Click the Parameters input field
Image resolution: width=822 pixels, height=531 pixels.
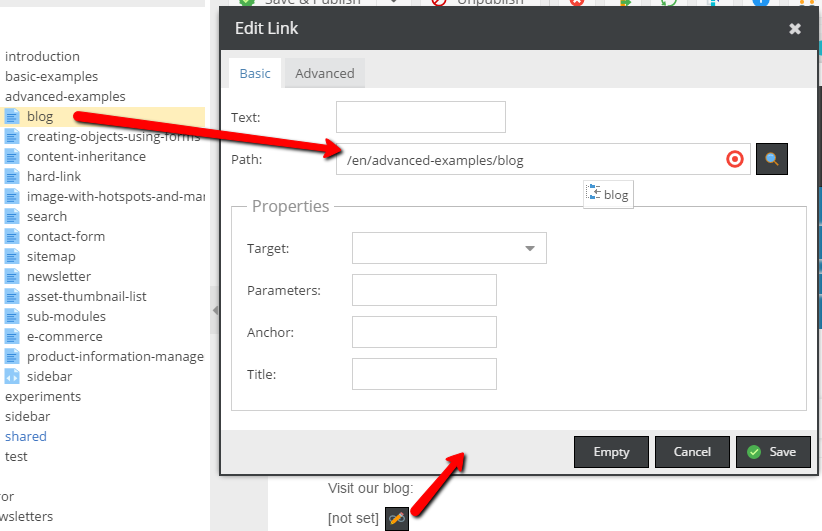pos(424,290)
